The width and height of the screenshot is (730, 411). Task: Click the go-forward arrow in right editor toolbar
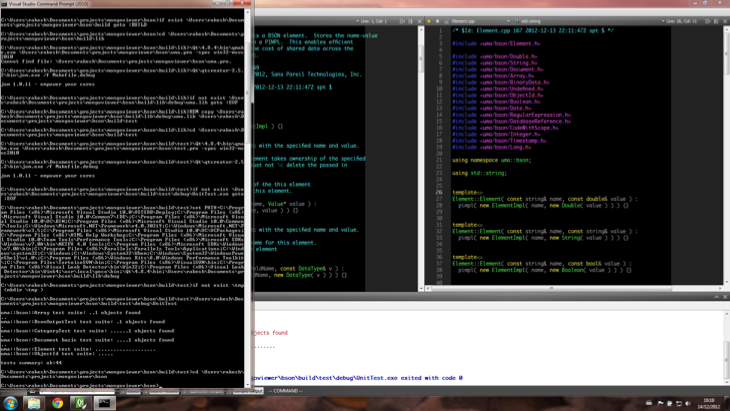(x=437, y=21)
